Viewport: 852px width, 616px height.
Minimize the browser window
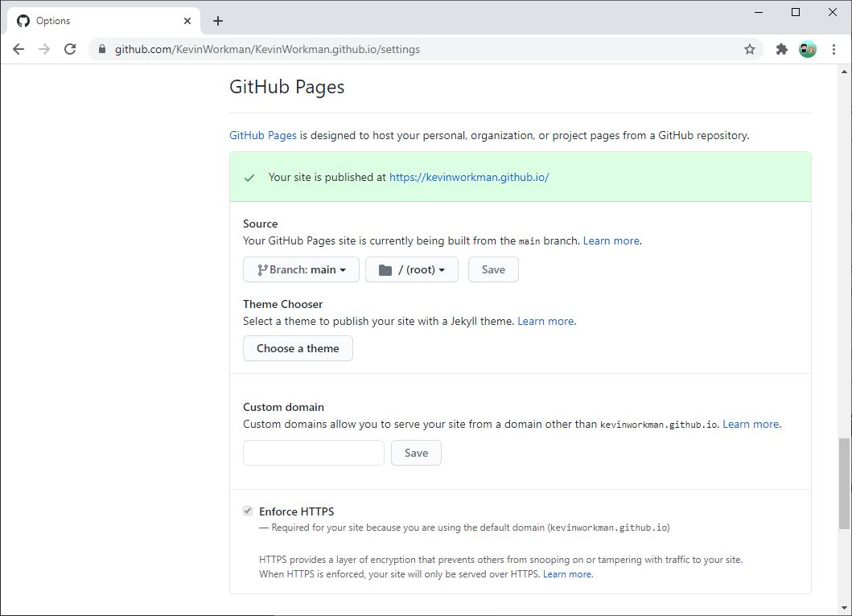point(759,12)
